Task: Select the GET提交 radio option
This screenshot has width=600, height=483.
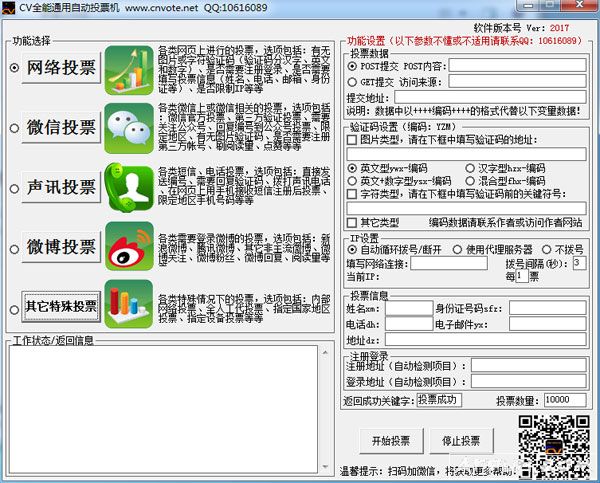Action: coord(353,81)
